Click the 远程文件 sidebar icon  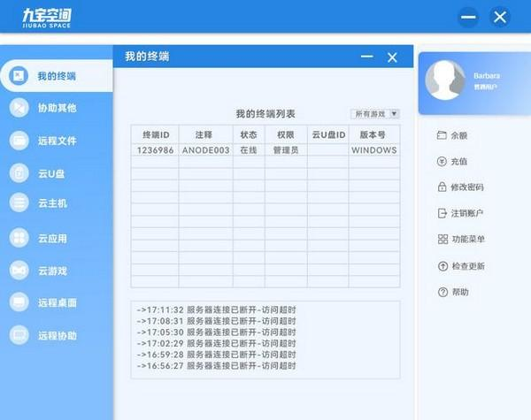click(x=19, y=140)
